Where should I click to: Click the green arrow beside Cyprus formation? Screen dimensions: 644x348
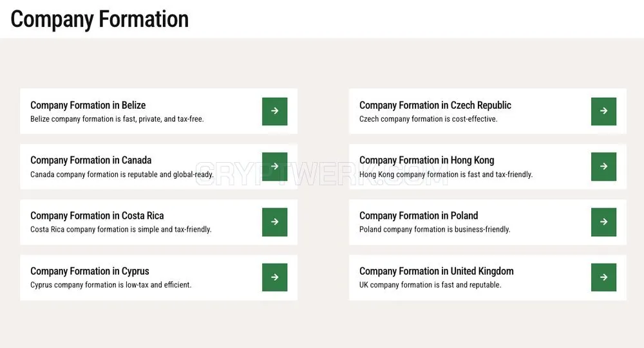tap(275, 277)
